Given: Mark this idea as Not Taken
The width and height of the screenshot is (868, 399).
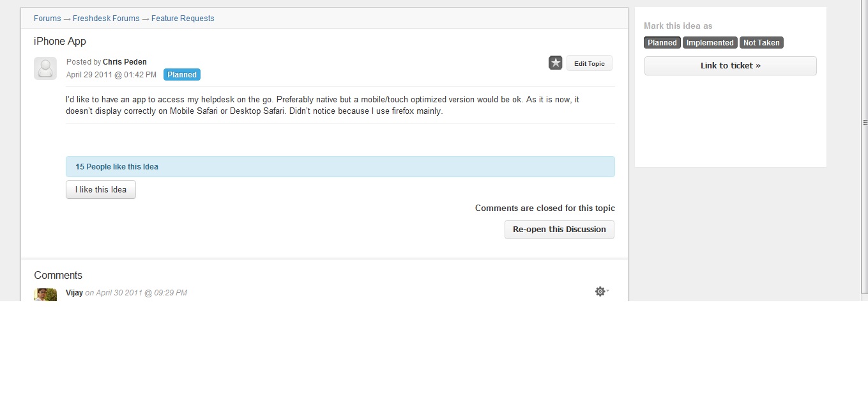Looking at the screenshot, I should tap(761, 43).
